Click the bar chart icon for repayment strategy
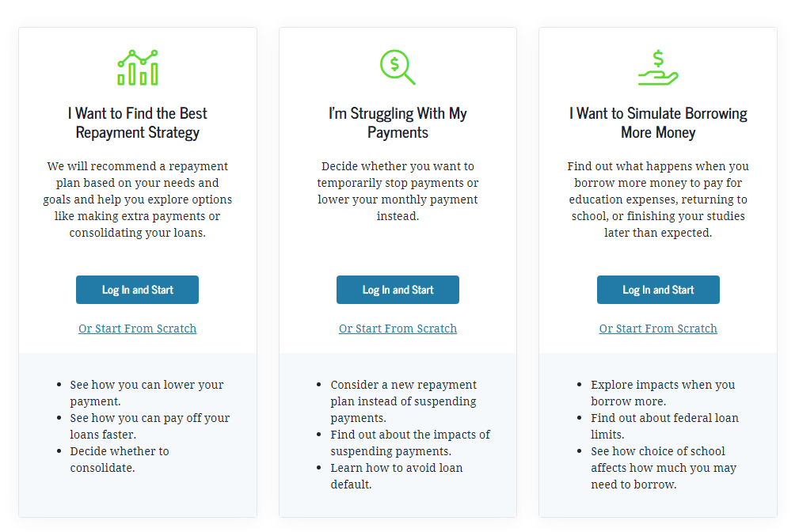Viewport: 799px width, 532px height. 138,68
